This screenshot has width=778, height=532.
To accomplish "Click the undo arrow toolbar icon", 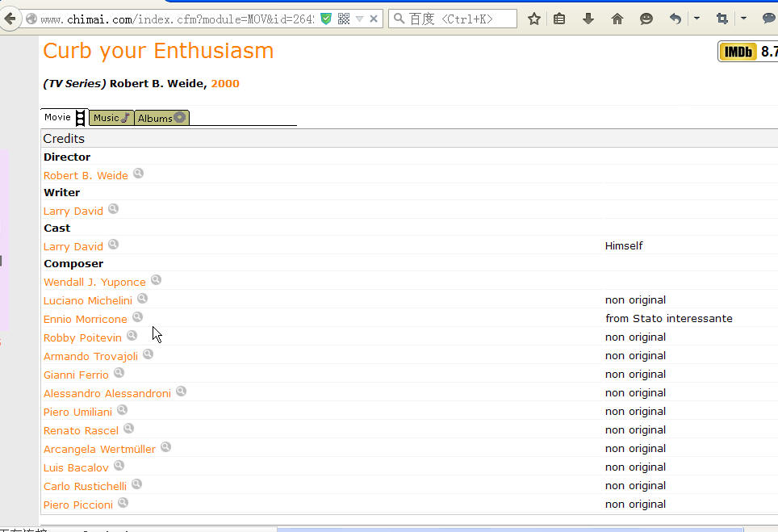I will [676, 19].
